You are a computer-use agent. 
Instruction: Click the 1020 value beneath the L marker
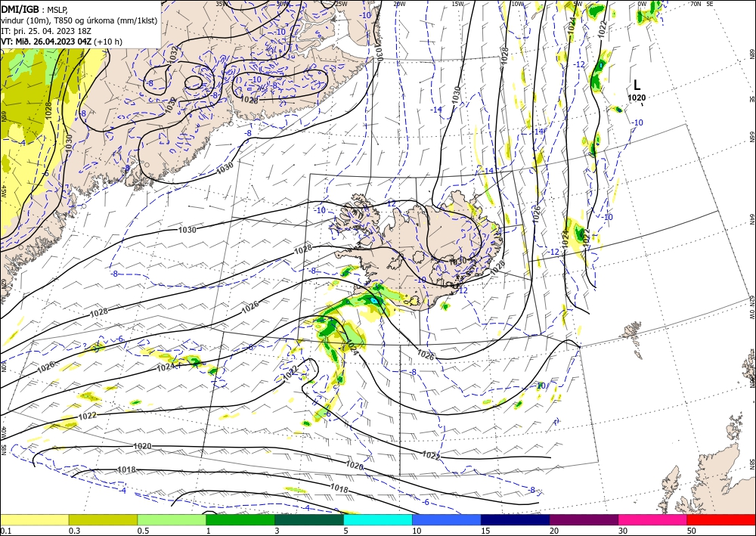tap(637, 98)
